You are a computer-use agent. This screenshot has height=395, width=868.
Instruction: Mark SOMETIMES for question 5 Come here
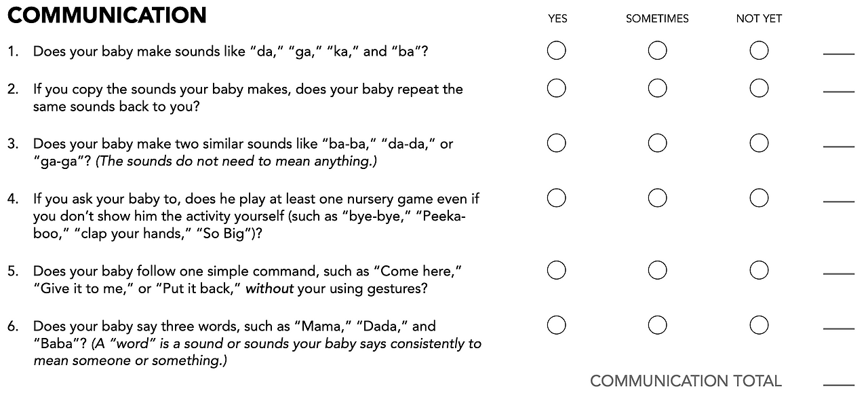[x=657, y=270]
